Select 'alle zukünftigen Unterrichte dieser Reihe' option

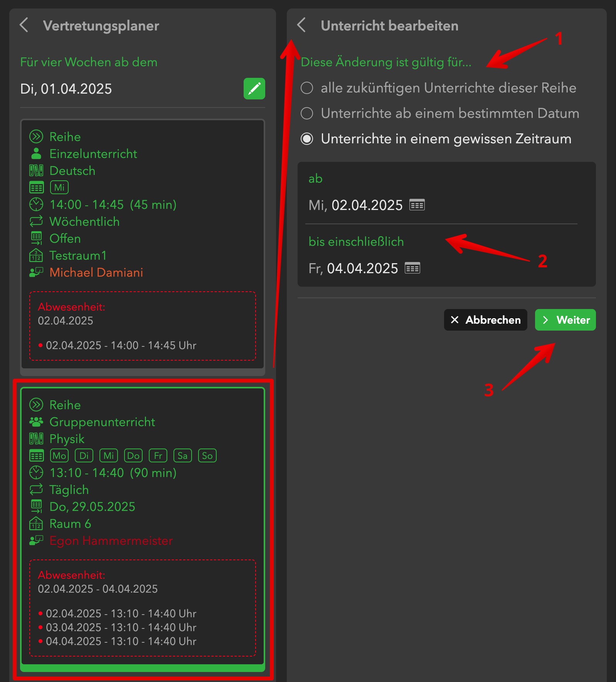[x=438, y=88]
